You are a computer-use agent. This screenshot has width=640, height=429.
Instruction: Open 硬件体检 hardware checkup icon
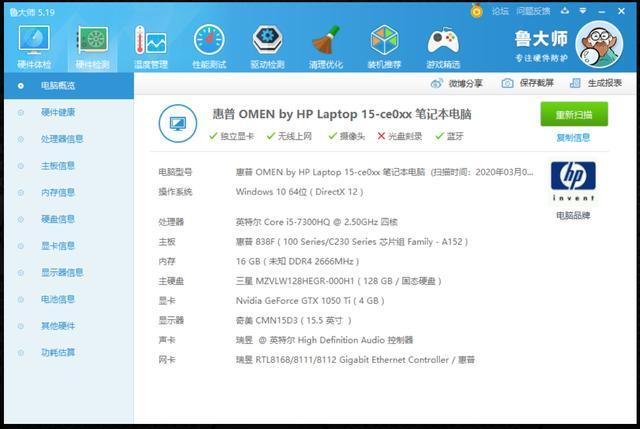click(x=34, y=46)
